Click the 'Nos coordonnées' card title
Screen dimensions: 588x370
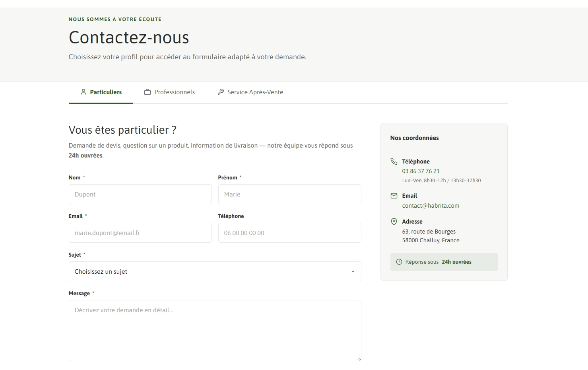(414, 138)
